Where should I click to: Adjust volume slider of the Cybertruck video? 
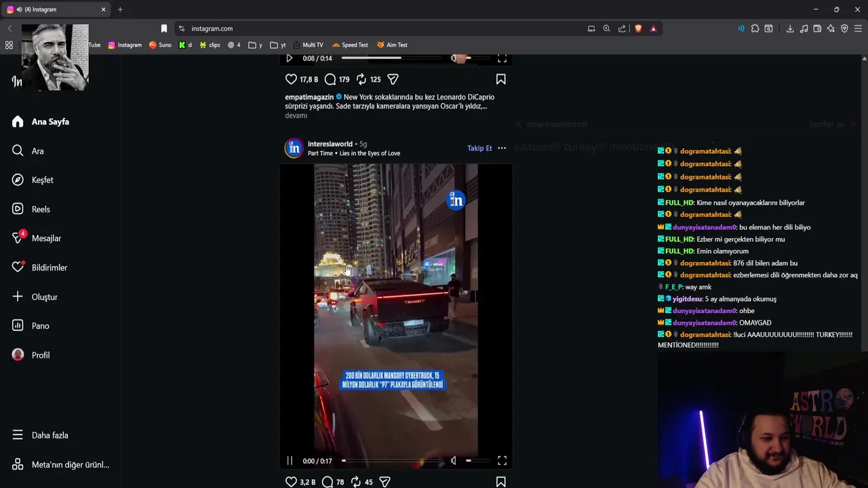[477, 461]
